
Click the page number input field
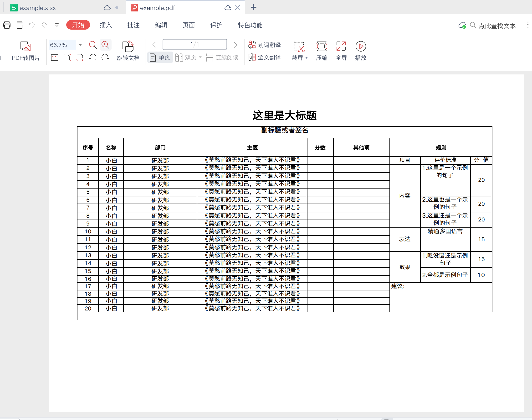[x=194, y=45]
